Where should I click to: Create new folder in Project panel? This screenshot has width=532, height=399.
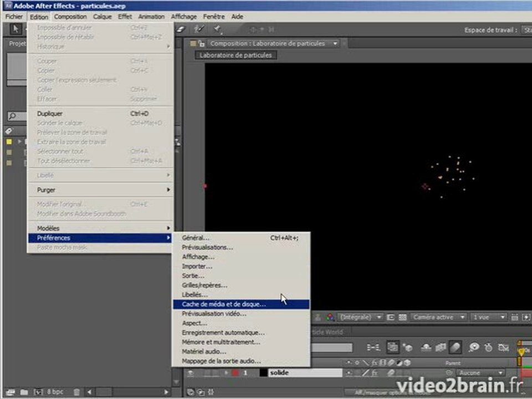click(24, 392)
